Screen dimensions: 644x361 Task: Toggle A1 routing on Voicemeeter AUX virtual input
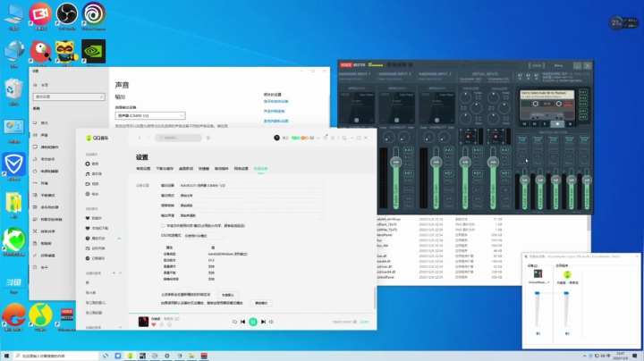pos(505,150)
